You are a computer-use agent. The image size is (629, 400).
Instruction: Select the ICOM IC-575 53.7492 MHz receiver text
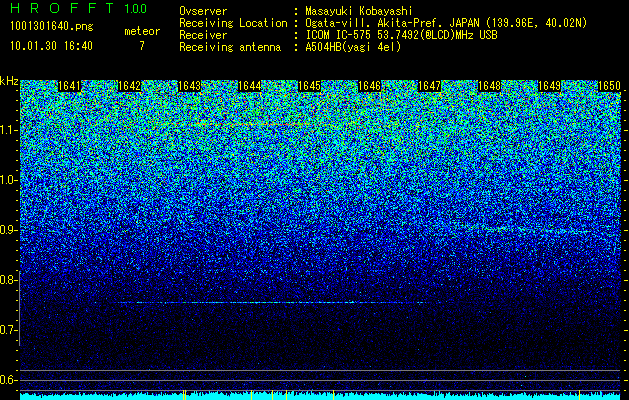(x=402, y=35)
